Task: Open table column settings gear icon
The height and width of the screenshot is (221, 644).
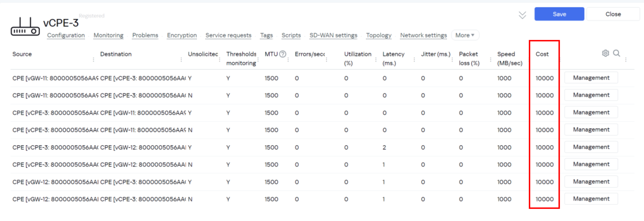Action: point(605,53)
